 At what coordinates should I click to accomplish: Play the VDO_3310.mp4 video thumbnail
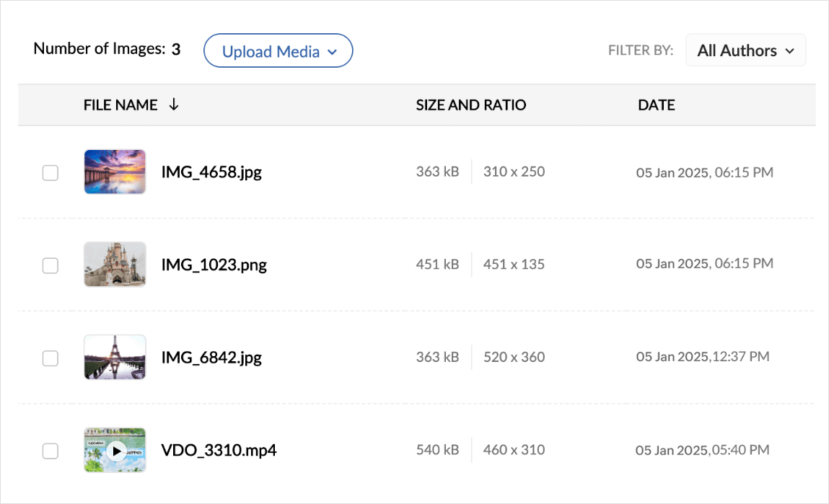pos(115,451)
